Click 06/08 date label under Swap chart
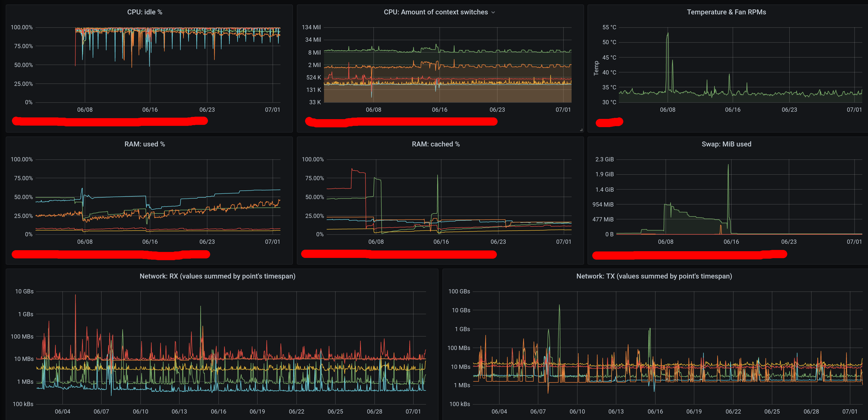868x420 pixels. click(x=666, y=242)
